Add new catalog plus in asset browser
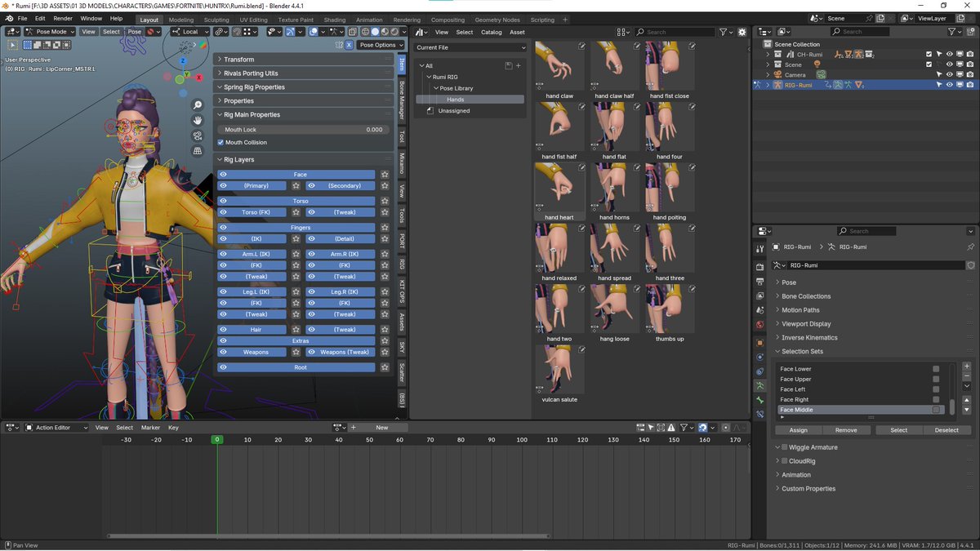Screen dimensions: 980x551 [x=518, y=65]
